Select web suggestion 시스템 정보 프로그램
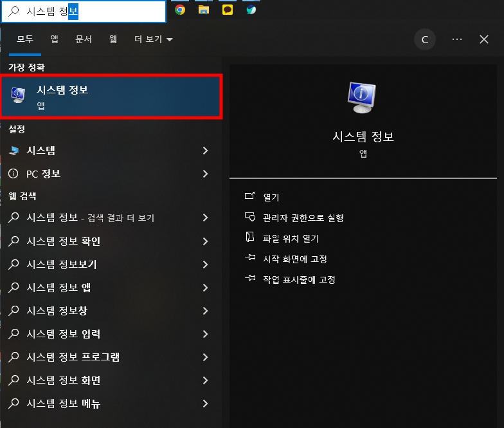 [x=109, y=357]
